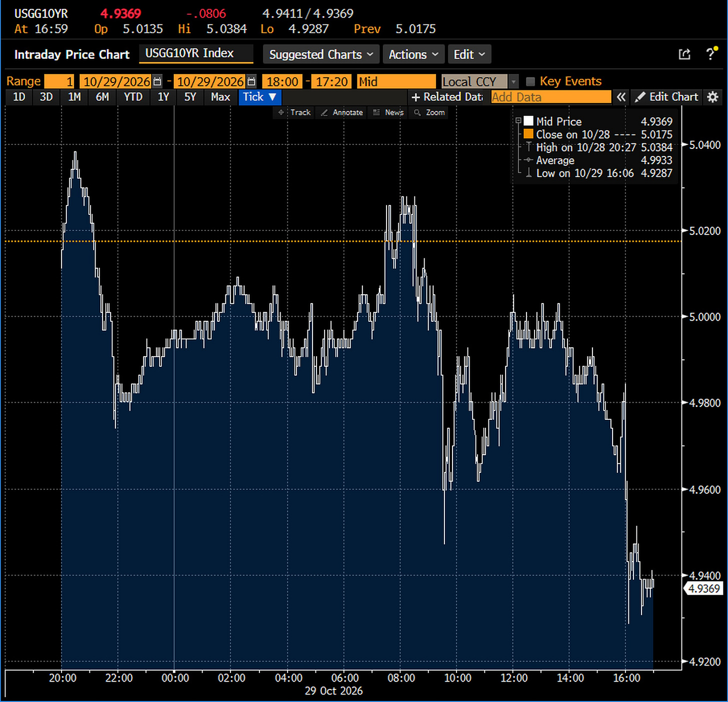728x702 pixels.
Task: Switch to the 3D range tab
Action: point(46,97)
